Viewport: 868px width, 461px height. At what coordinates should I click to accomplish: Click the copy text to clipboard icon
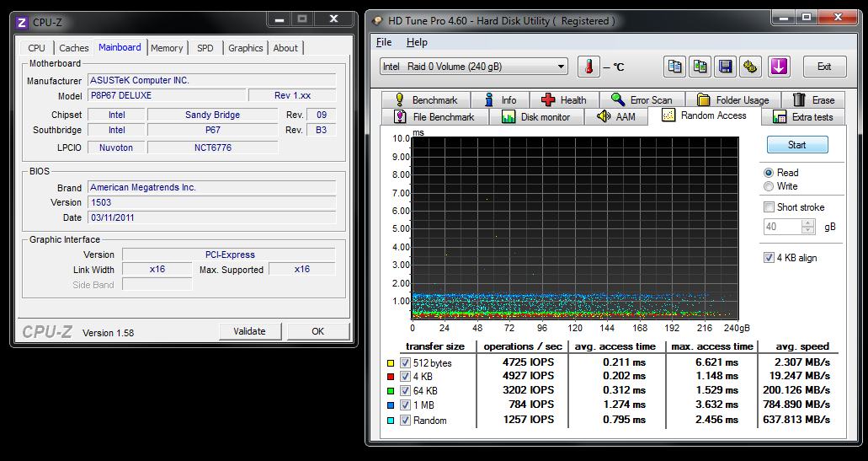(674, 67)
